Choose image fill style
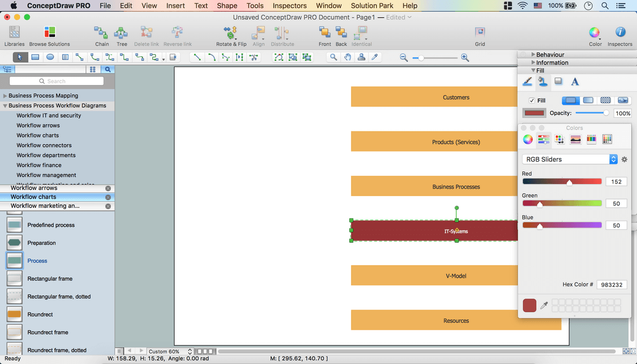The height and width of the screenshot is (364, 637). pos(623,100)
